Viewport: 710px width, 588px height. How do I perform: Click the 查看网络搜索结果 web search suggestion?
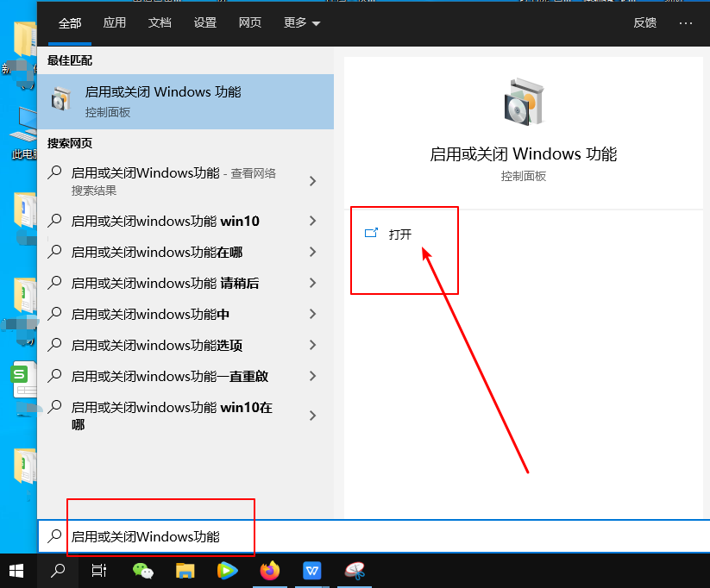coord(173,180)
